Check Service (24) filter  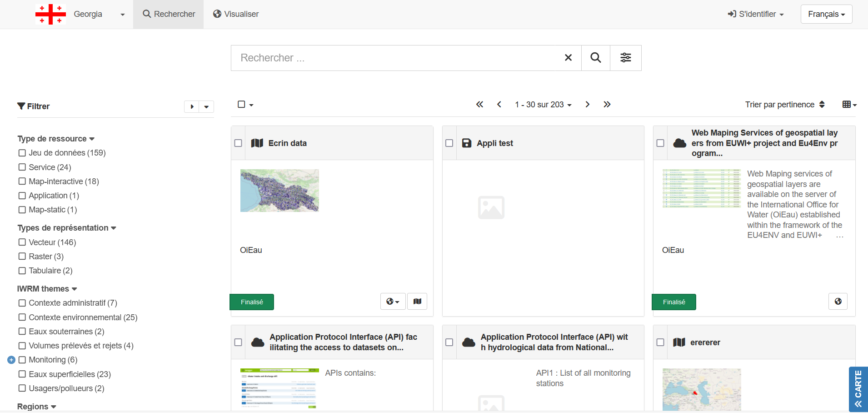click(22, 167)
